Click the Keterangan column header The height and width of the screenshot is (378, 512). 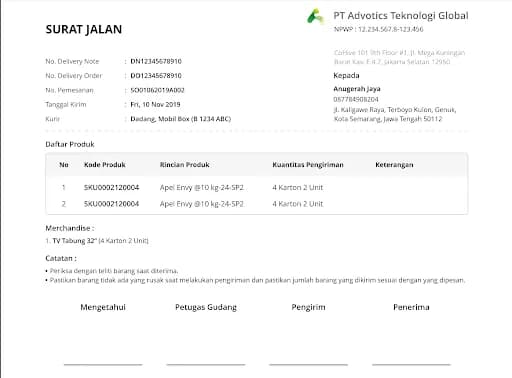click(394, 165)
